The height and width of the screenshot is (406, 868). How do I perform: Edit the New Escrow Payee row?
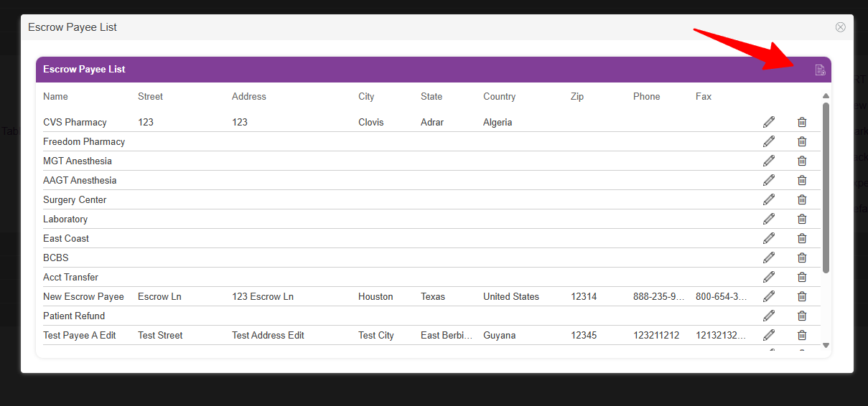coord(769,296)
